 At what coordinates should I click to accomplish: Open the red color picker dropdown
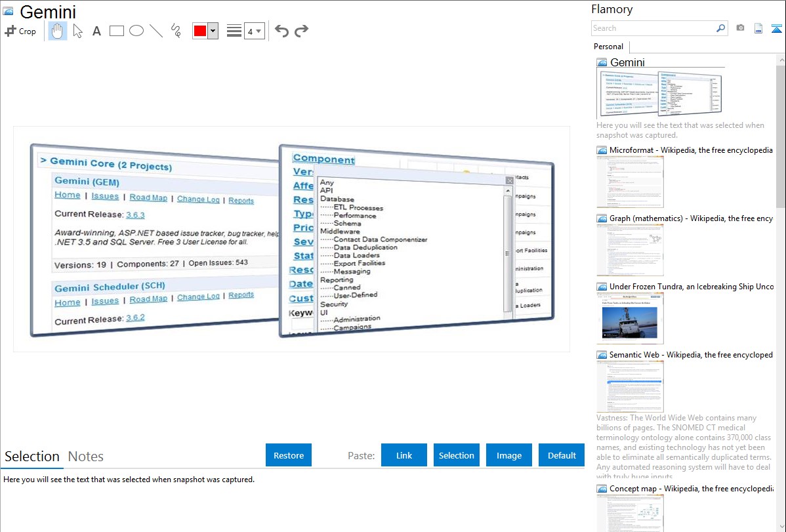213,31
